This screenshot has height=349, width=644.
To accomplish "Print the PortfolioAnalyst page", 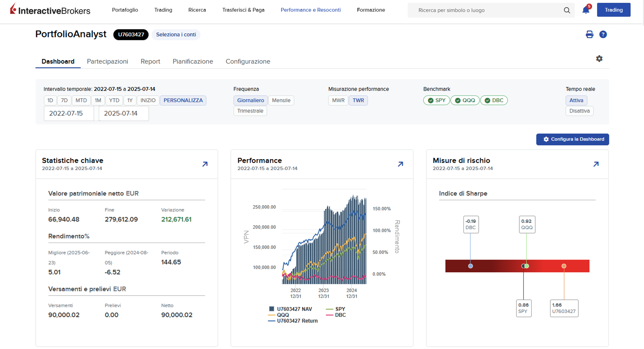I will click(x=589, y=34).
